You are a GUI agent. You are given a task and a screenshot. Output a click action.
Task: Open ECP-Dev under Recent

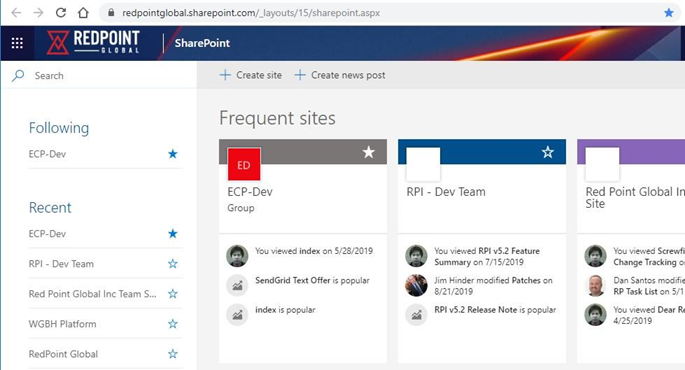point(47,234)
